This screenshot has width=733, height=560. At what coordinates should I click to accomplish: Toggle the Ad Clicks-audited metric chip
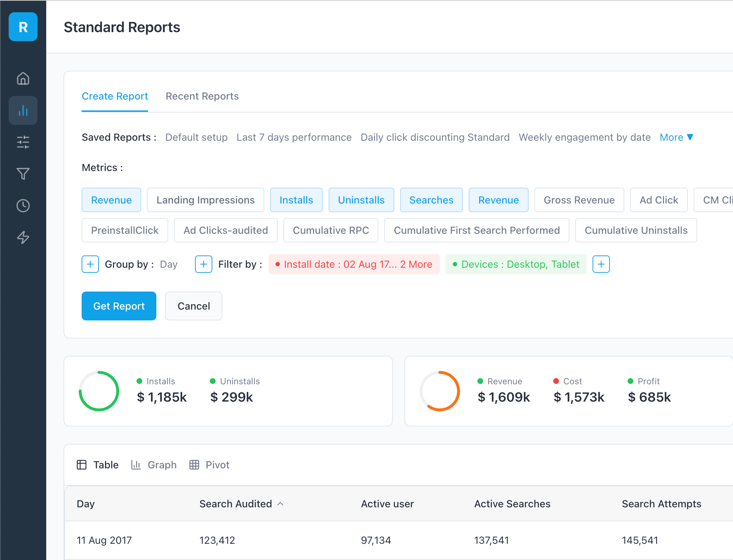click(226, 230)
